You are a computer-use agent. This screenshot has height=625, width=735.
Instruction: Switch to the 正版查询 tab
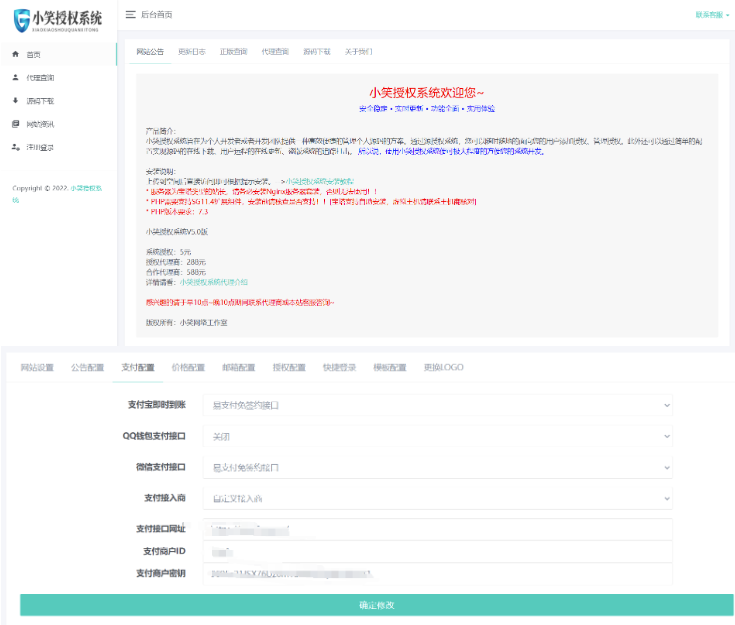coord(233,51)
